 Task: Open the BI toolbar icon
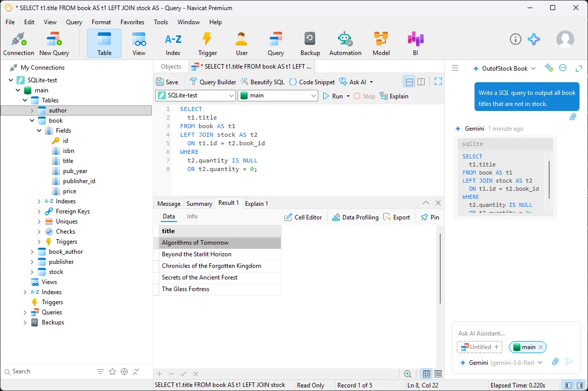[416, 44]
